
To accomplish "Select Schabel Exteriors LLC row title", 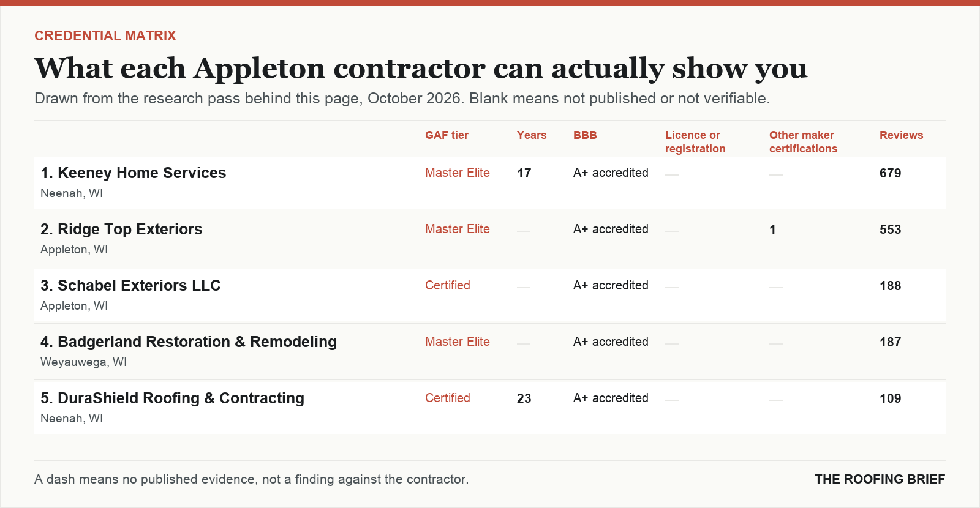I will coord(130,286).
